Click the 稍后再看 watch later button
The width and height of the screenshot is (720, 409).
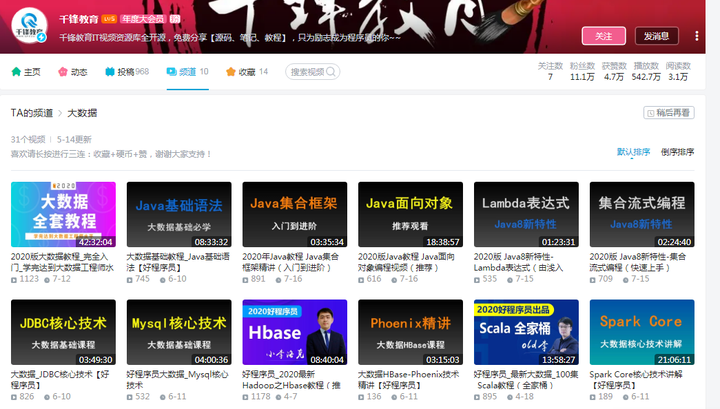(669, 112)
